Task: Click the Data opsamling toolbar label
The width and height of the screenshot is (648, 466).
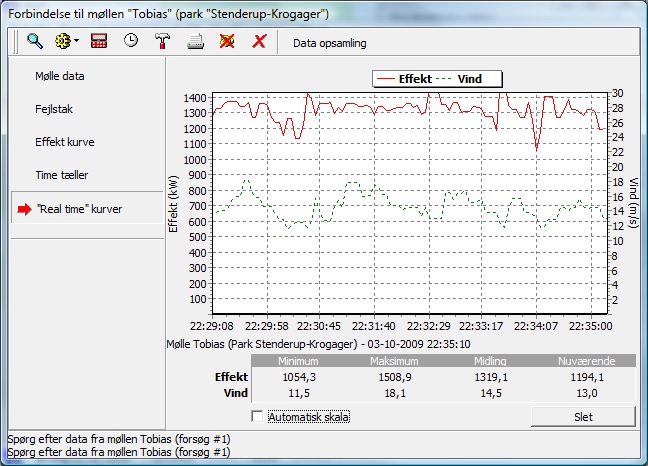Action: click(x=329, y=43)
